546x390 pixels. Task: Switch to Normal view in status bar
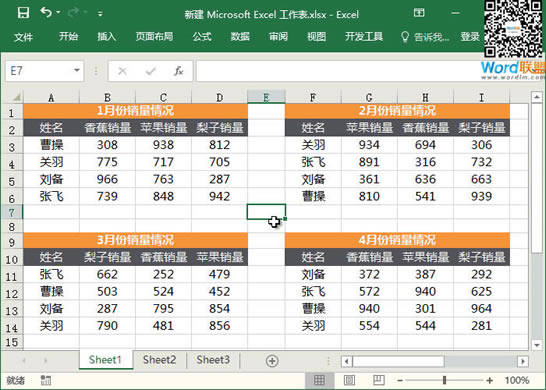point(319,380)
